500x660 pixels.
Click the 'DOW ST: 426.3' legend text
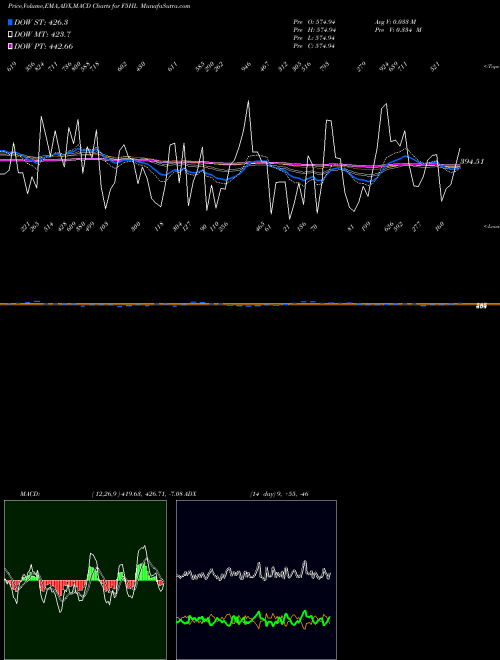point(41,22)
